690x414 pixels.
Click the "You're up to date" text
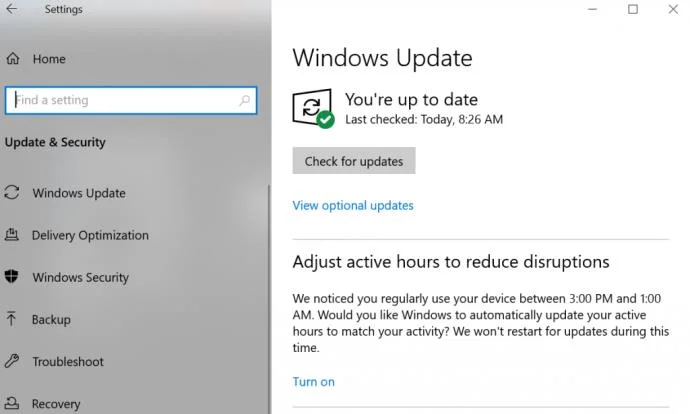point(411,99)
